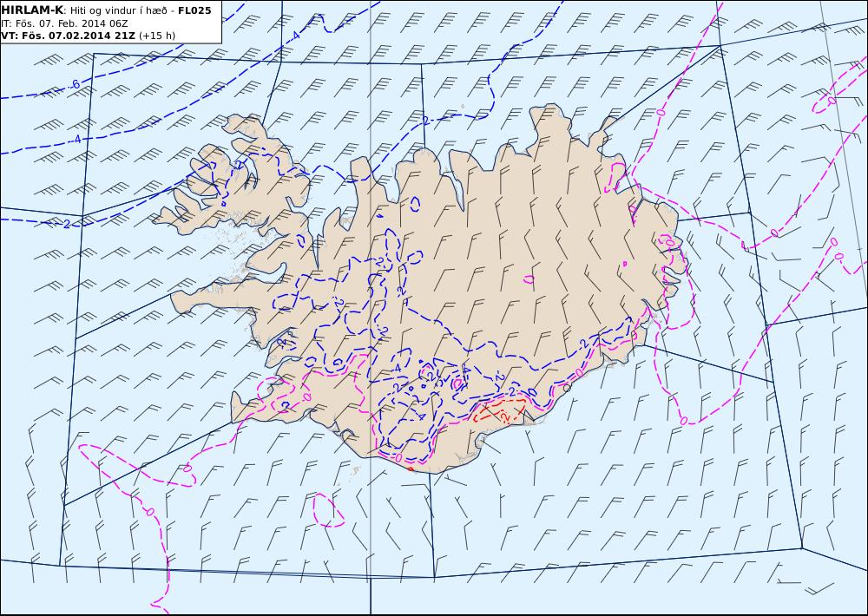Click the valid time 'VT: Fös. 07.02.2014 21Z'
Viewport: 868px width, 616px height.
68,36
